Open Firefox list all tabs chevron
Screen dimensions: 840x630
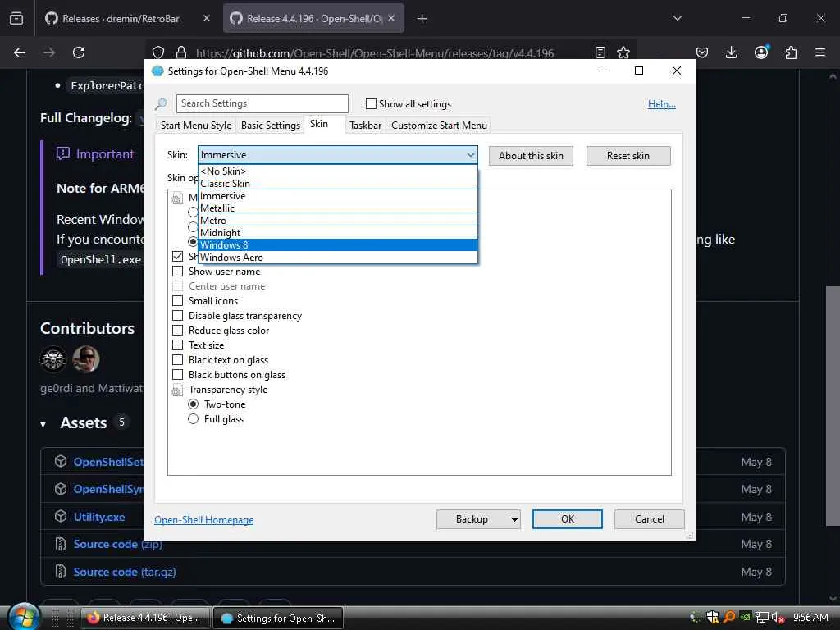(x=678, y=18)
